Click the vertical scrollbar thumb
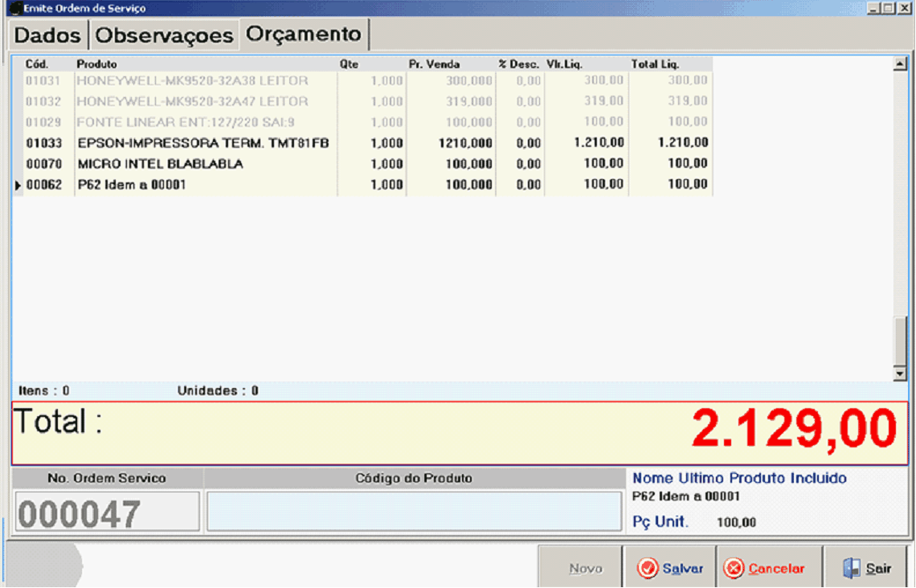Image resolution: width=916 pixels, height=588 pixels. click(900, 340)
